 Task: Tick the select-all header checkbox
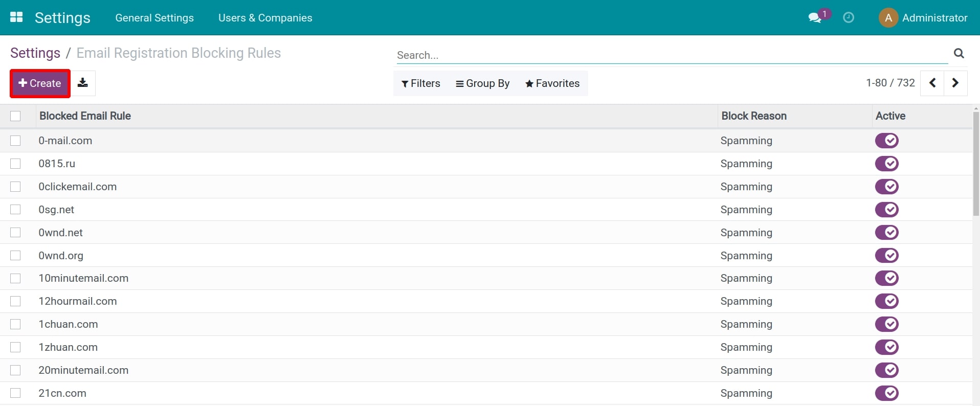[x=15, y=116]
